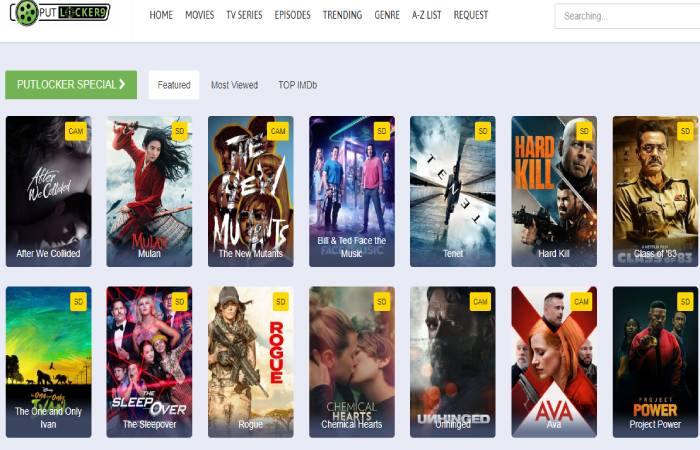Go to the REQUEST page
Viewport: 700px width, 450px height.
pyautogui.click(x=471, y=15)
